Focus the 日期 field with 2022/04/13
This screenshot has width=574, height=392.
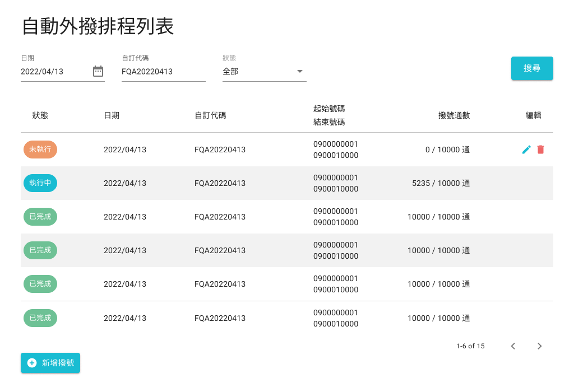click(x=63, y=71)
